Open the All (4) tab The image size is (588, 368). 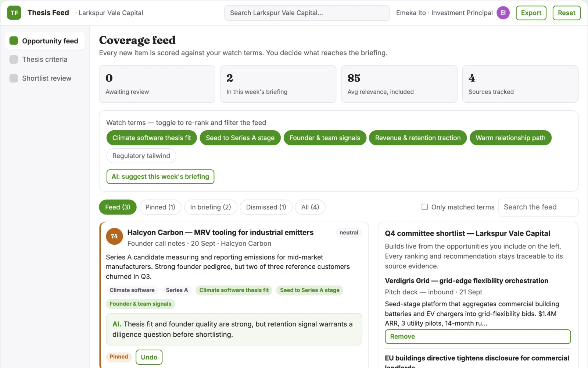pyautogui.click(x=310, y=207)
